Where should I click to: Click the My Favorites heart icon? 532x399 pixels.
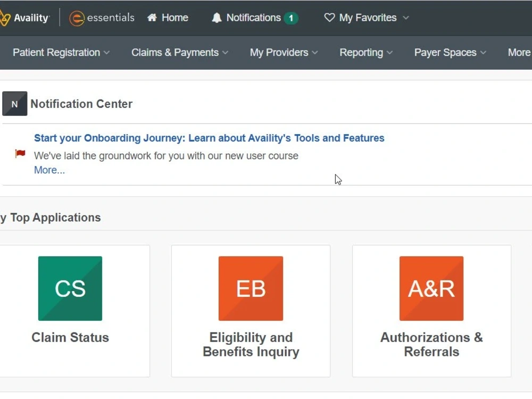pos(329,18)
